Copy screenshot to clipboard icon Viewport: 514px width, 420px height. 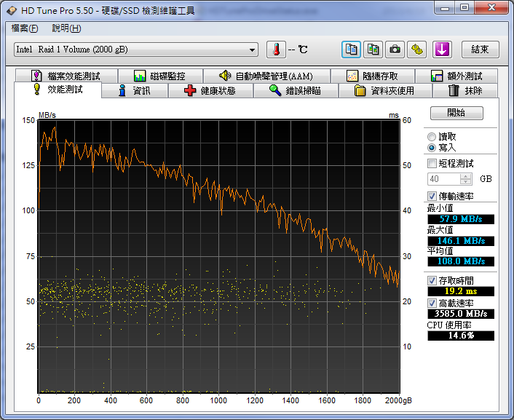click(373, 49)
